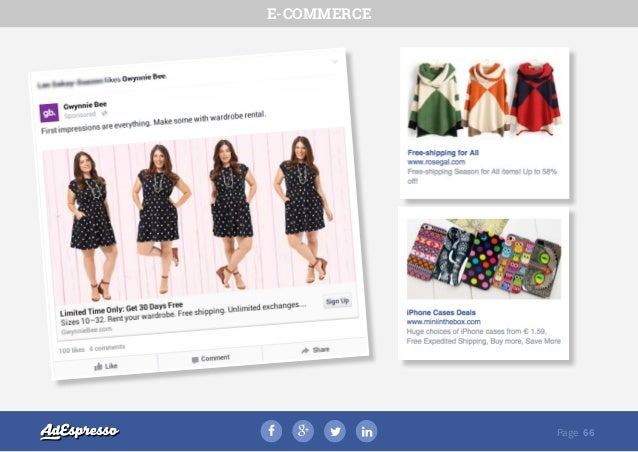The height and width of the screenshot is (452, 638).
Task: Click the Page 66 label
Action: tap(575, 432)
